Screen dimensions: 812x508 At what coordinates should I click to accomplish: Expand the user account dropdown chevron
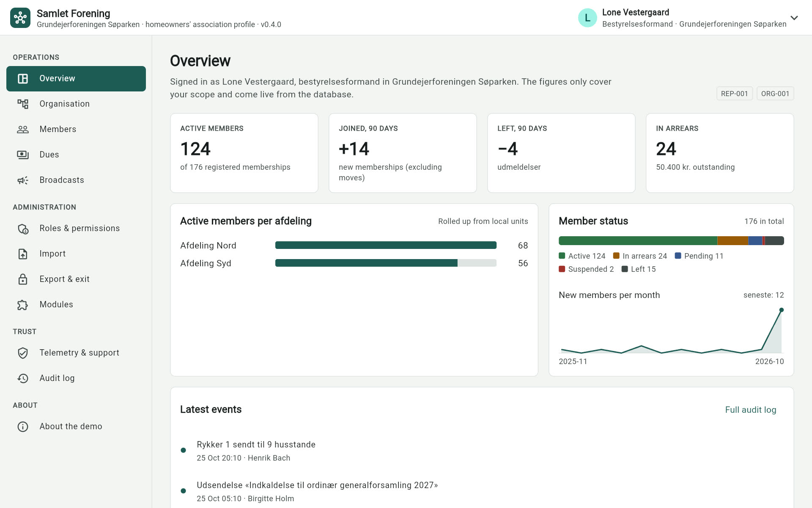point(794,18)
